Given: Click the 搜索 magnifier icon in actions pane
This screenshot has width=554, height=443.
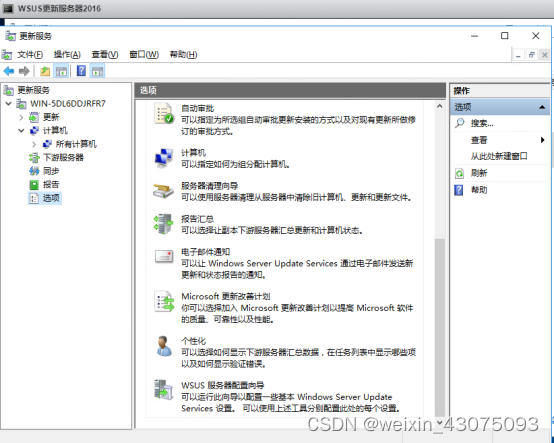Looking at the screenshot, I should click(x=459, y=123).
